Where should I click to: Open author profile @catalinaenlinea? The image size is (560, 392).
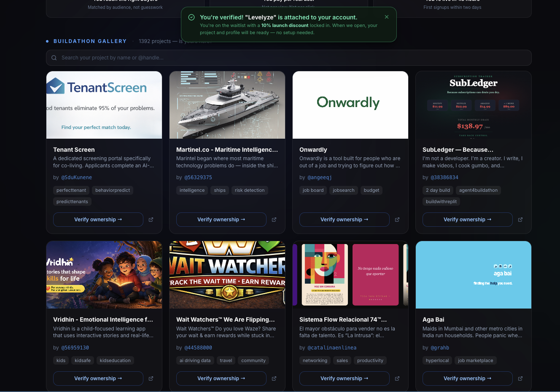[x=332, y=348]
